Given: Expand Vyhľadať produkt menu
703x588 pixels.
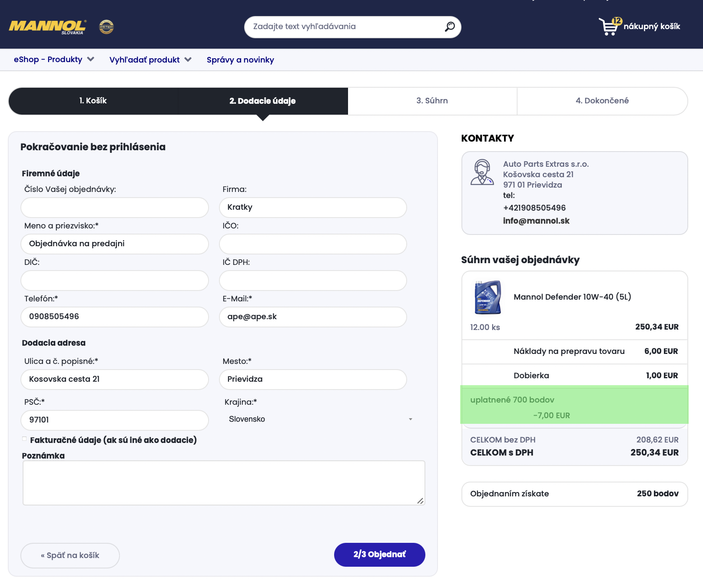Looking at the screenshot, I should [x=150, y=60].
